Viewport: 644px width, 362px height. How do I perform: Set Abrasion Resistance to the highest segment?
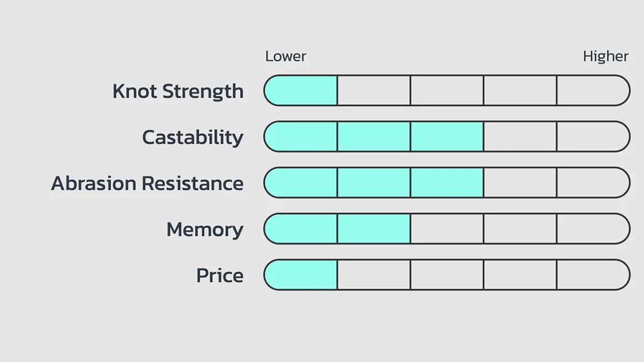tap(592, 183)
